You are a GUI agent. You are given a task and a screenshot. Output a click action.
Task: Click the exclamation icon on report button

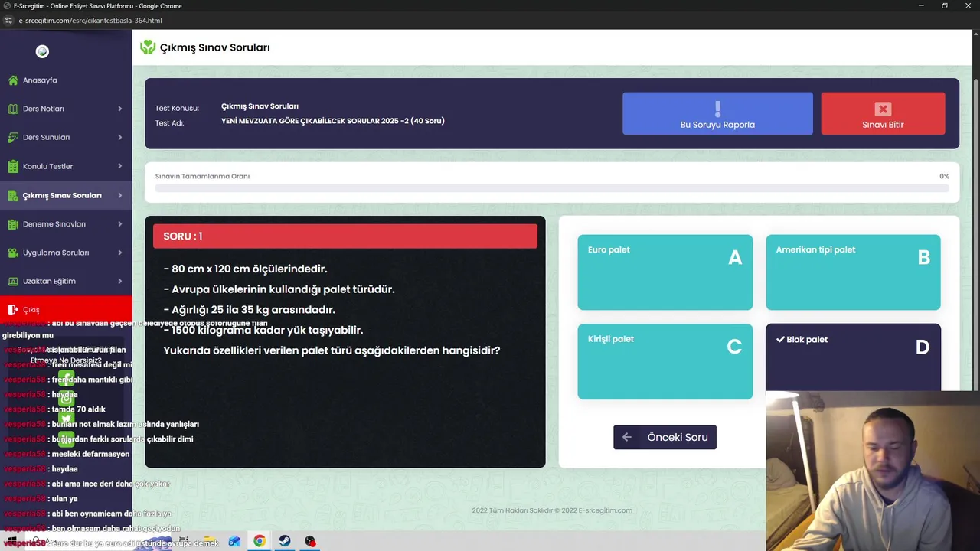pyautogui.click(x=717, y=109)
